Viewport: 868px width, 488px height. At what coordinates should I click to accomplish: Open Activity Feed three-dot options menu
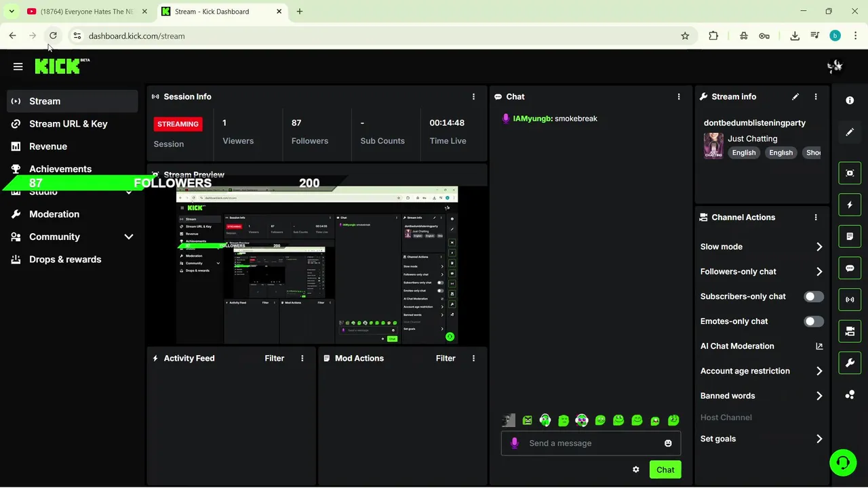[302, 359]
